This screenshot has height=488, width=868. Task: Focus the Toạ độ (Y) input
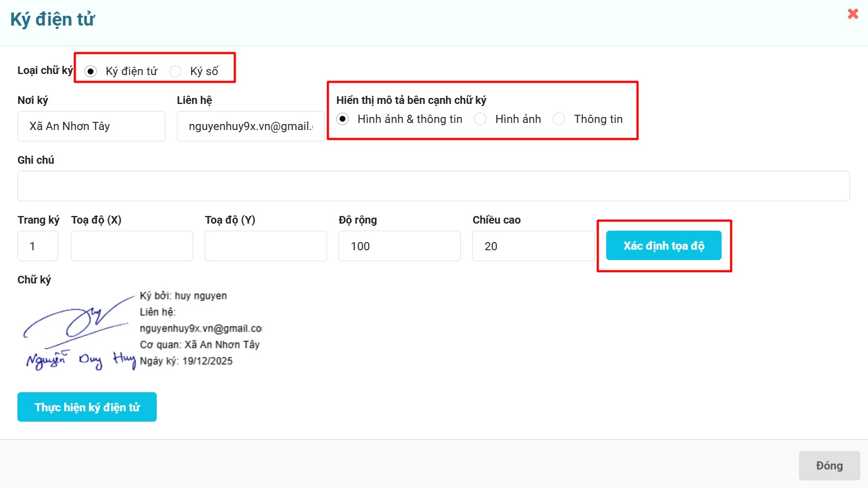pyautogui.click(x=266, y=246)
